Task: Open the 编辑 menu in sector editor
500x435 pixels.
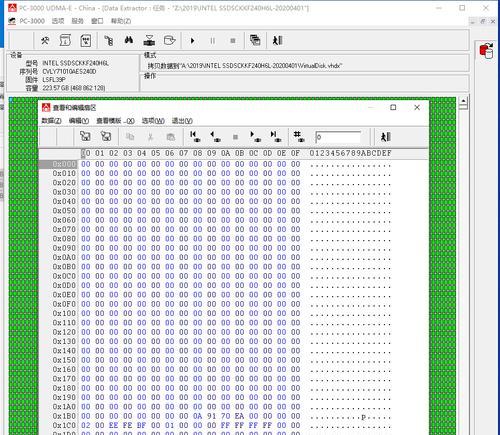Action: 79,121
